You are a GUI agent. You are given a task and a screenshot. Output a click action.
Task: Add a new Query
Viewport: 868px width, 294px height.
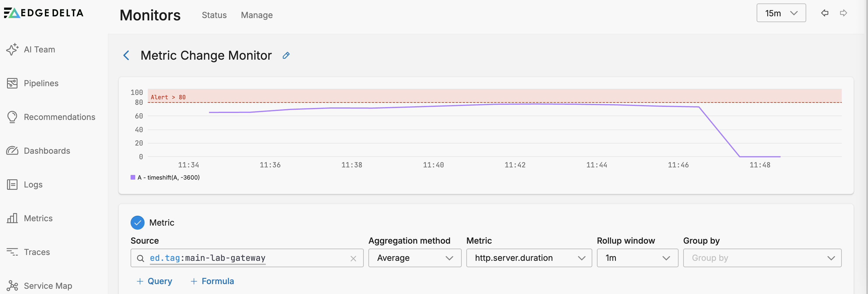pos(154,281)
